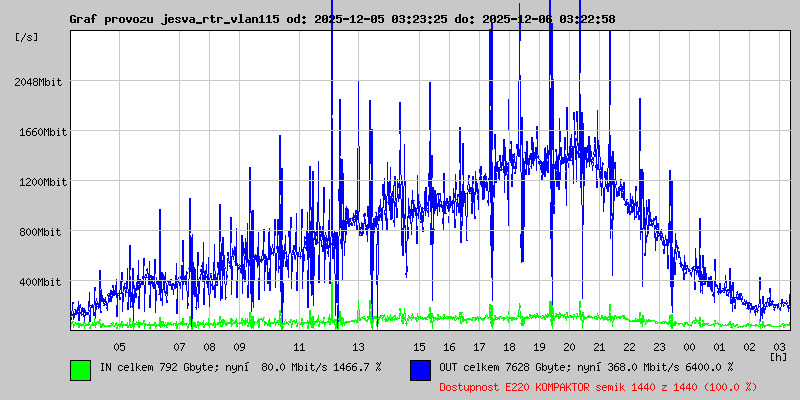800x400 pixels.
Task: Click the blue OUT legend color swatch
Action: point(420,369)
